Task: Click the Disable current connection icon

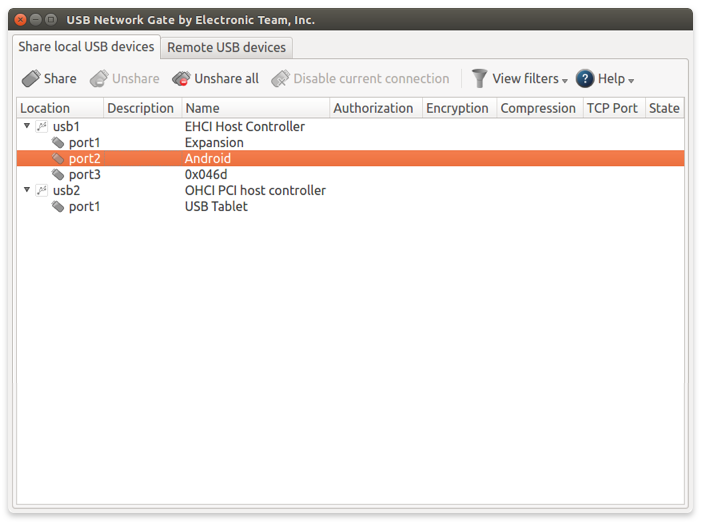Action: (x=280, y=79)
